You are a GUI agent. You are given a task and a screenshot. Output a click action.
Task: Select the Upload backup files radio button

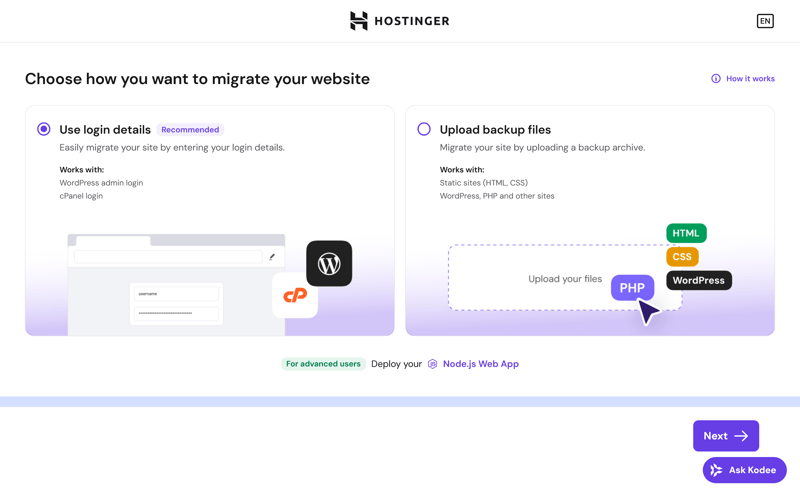point(424,129)
